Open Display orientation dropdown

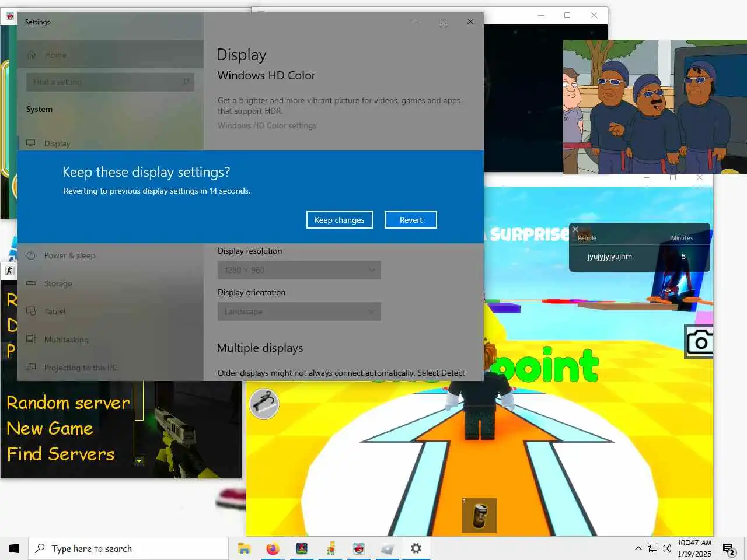point(299,311)
